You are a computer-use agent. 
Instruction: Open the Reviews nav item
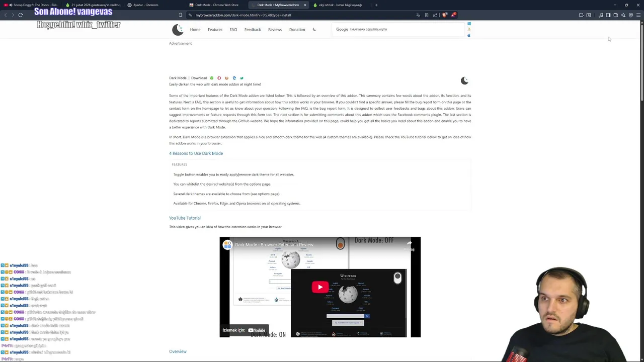(x=275, y=30)
